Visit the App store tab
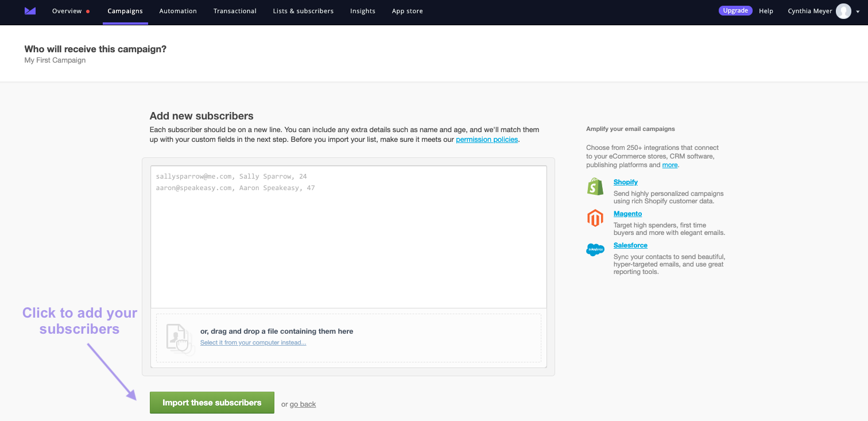 [x=407, y=10]
